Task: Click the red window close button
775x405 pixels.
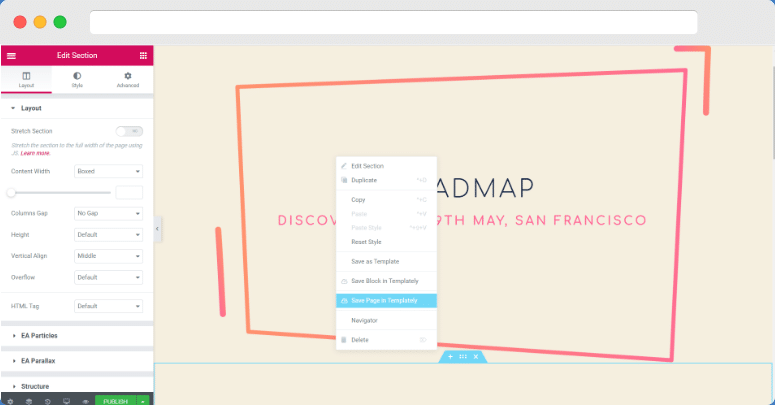Action: coord(20,22)
